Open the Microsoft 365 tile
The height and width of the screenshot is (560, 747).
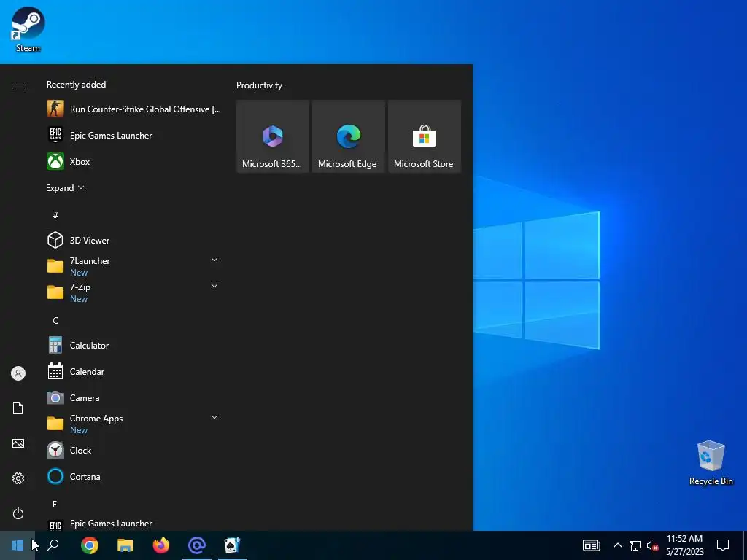[x=273, y=136]
